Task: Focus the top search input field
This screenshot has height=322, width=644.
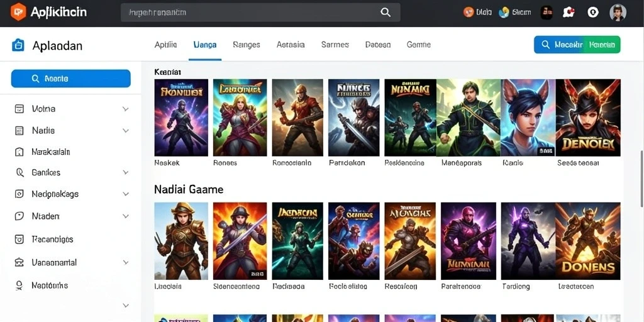Action: [260, 13]
